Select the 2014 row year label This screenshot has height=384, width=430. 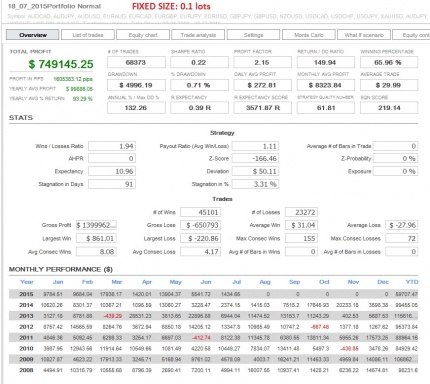click(x=26, y=305)
